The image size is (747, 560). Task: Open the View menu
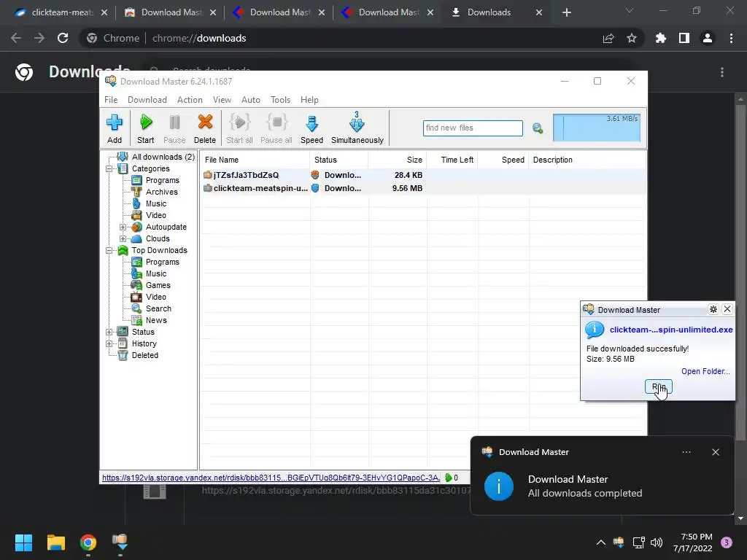pos(222,99)
